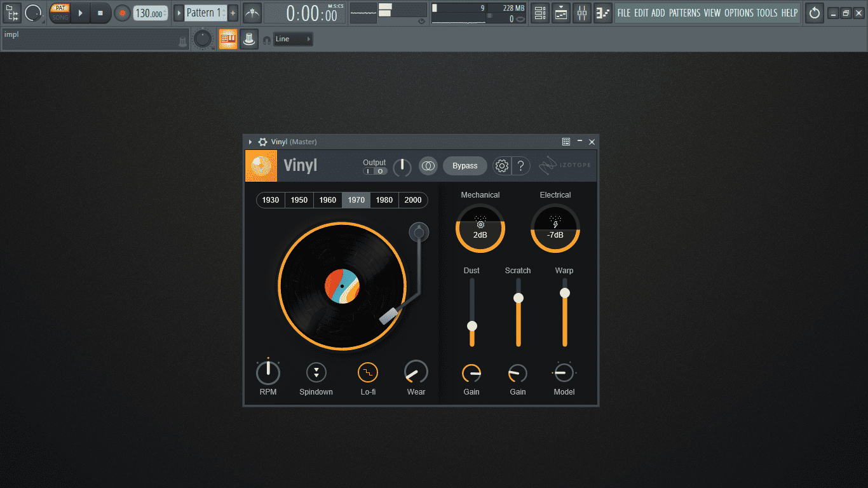Click the typing keyboard to piano icon
Viewport: 868px width, 488px height.
tap(249, 39)
